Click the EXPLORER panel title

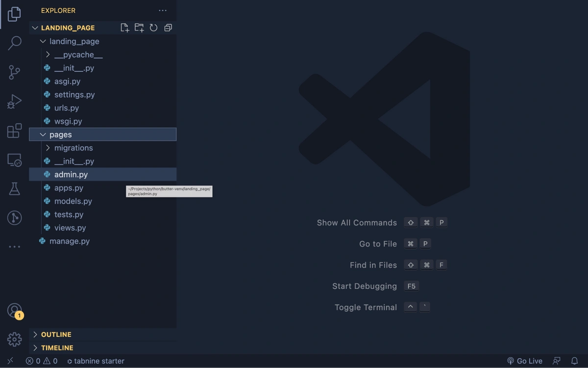pos(58,10)
